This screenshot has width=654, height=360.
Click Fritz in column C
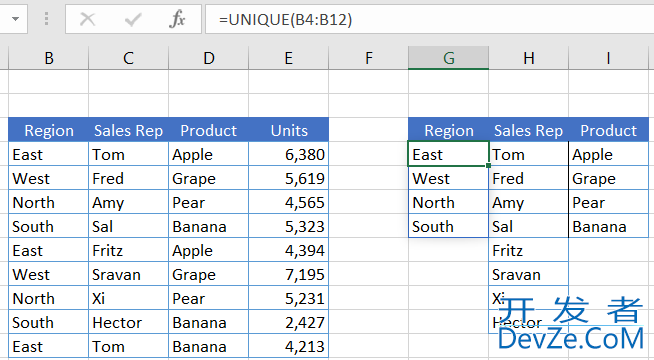[128, 250]
